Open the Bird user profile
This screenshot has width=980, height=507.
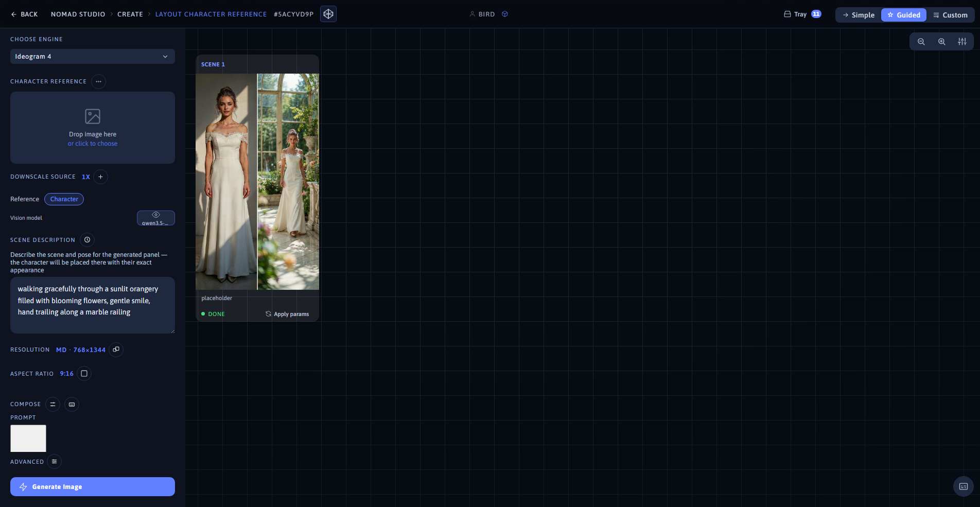pyautogui.click(x=482, y=14)
